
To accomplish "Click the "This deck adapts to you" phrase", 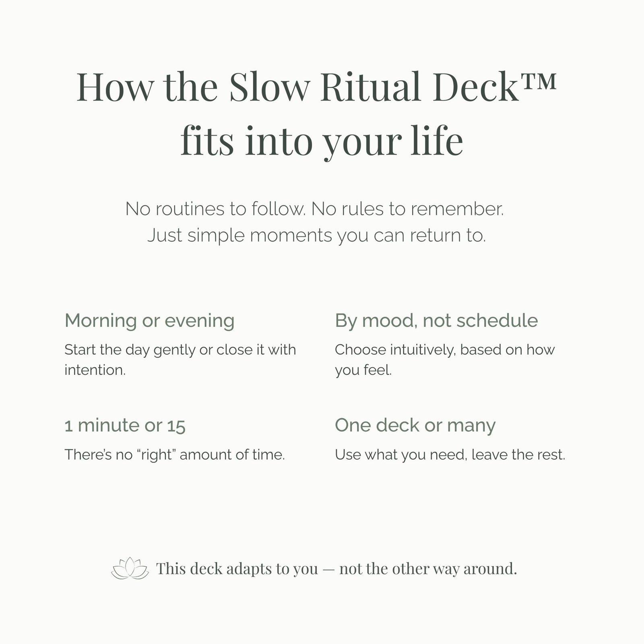I will pos(237,569).
